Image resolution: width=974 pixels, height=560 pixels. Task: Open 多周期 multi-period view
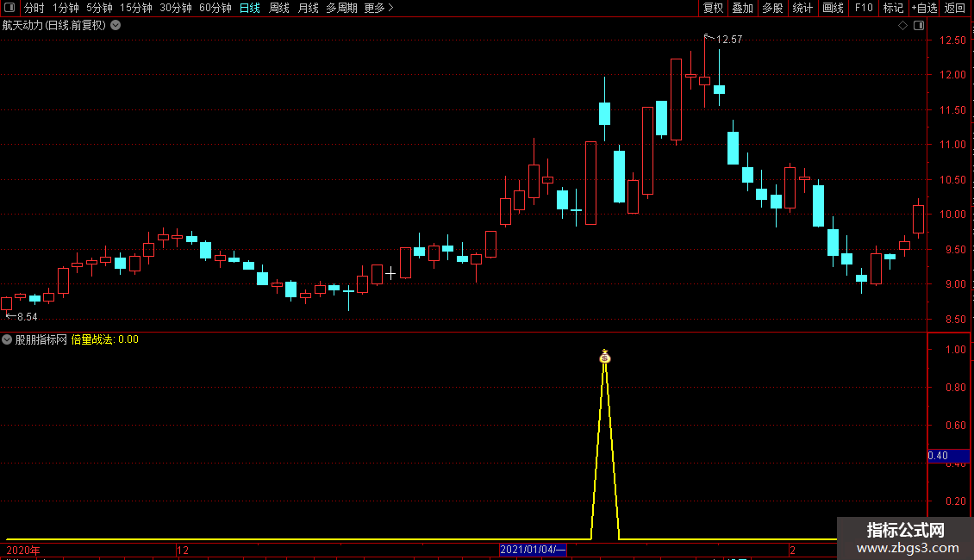341,8
